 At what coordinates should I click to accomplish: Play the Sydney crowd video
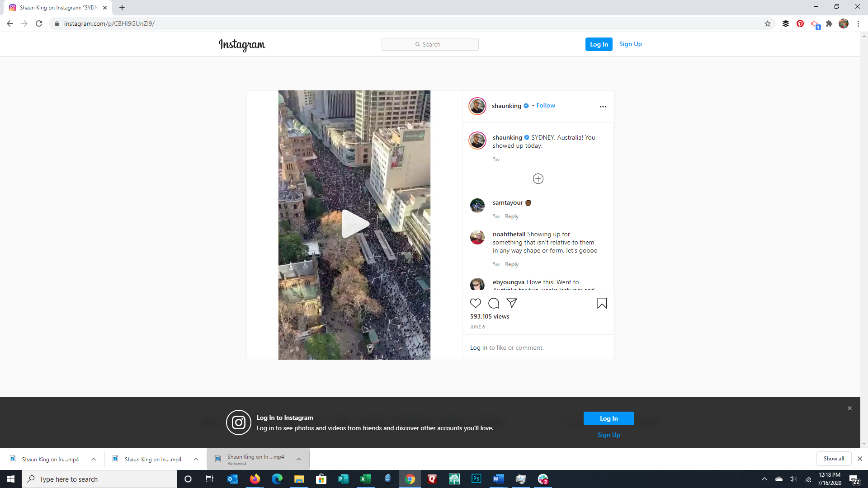[354, 224]
